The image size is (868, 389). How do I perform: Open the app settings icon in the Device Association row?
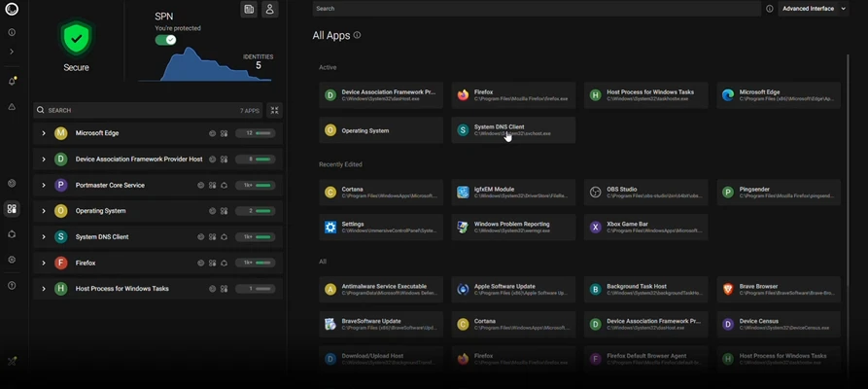coord(225,159)
